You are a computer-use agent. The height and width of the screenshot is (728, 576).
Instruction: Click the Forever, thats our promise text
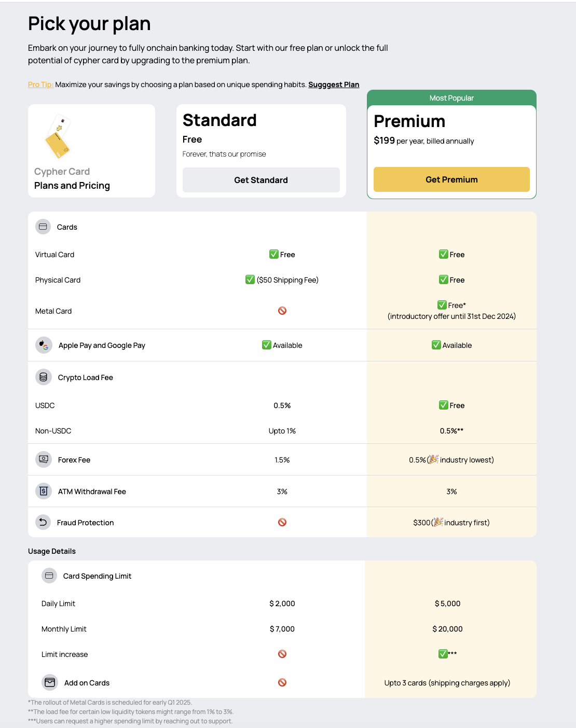224,154
